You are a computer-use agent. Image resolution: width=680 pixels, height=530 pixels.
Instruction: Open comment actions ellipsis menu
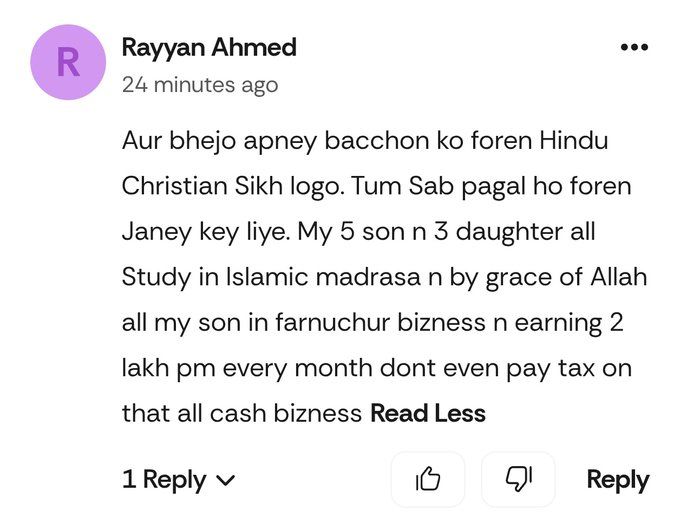[634, 47]
